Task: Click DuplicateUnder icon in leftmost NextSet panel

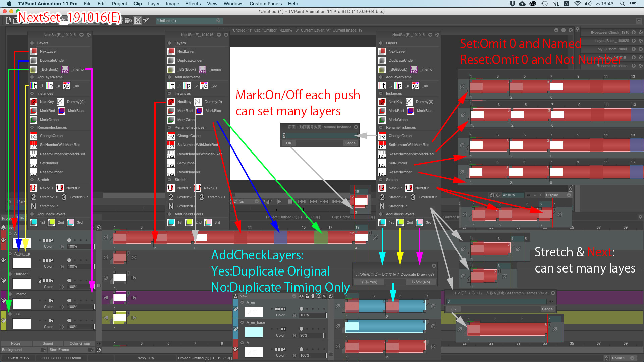Action: 33,60
